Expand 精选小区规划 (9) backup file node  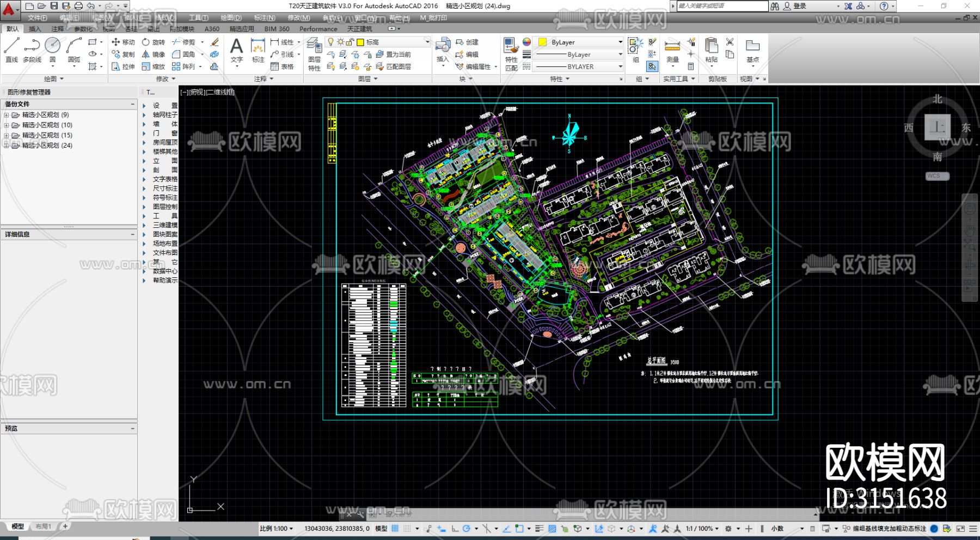pyautogui.click(x=7, y=115)
